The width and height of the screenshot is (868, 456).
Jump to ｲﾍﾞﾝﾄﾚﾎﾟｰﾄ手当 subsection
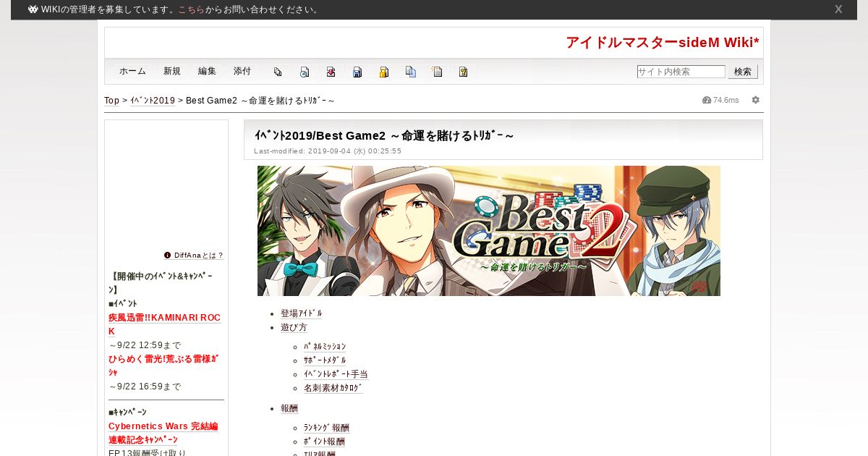click(336, 374)
